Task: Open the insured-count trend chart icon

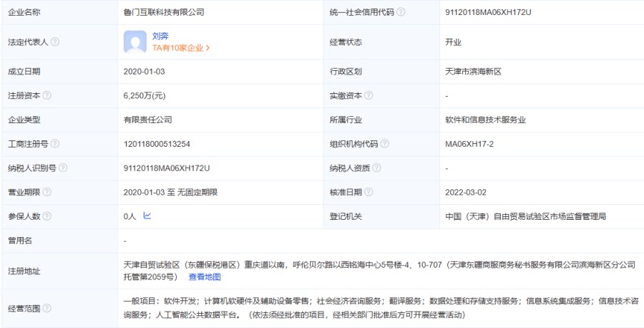Action: click(147, 216)
